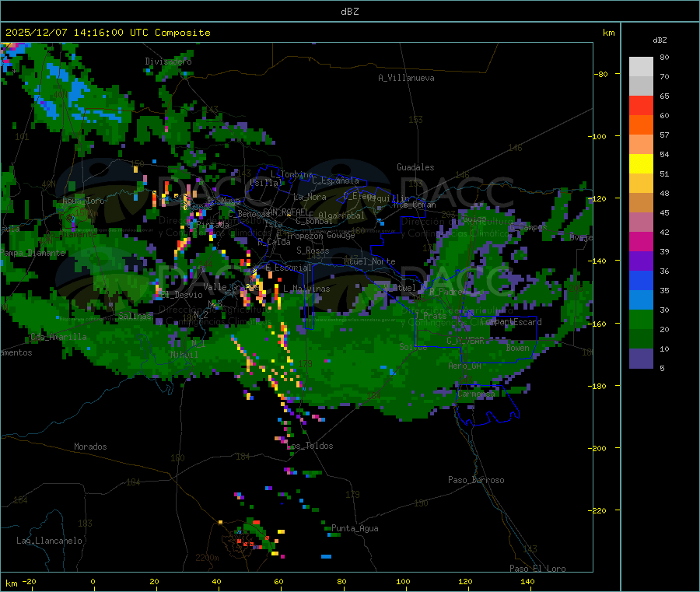Click the Cta_Amarilla map label
The image size is (700, 592).
click(58, 337)
